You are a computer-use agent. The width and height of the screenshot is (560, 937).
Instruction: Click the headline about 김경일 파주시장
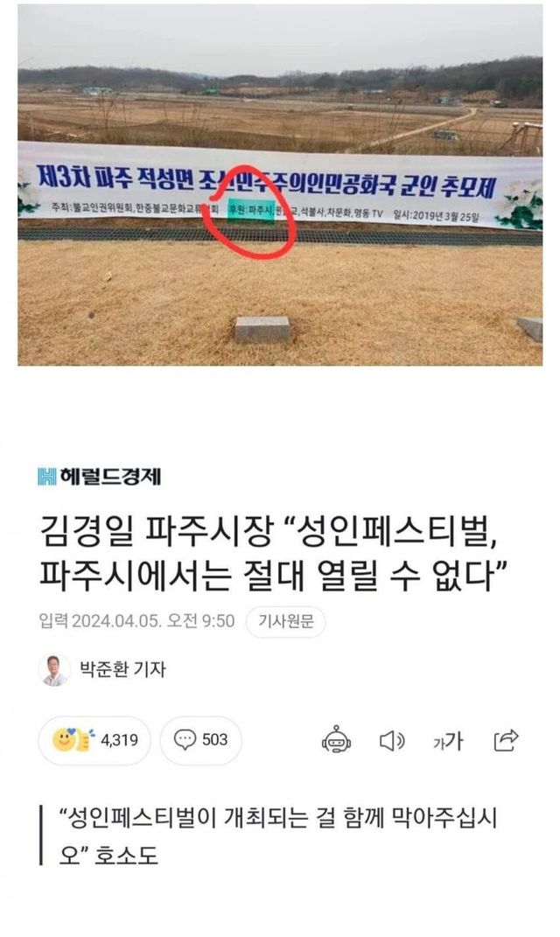[274, 553]
